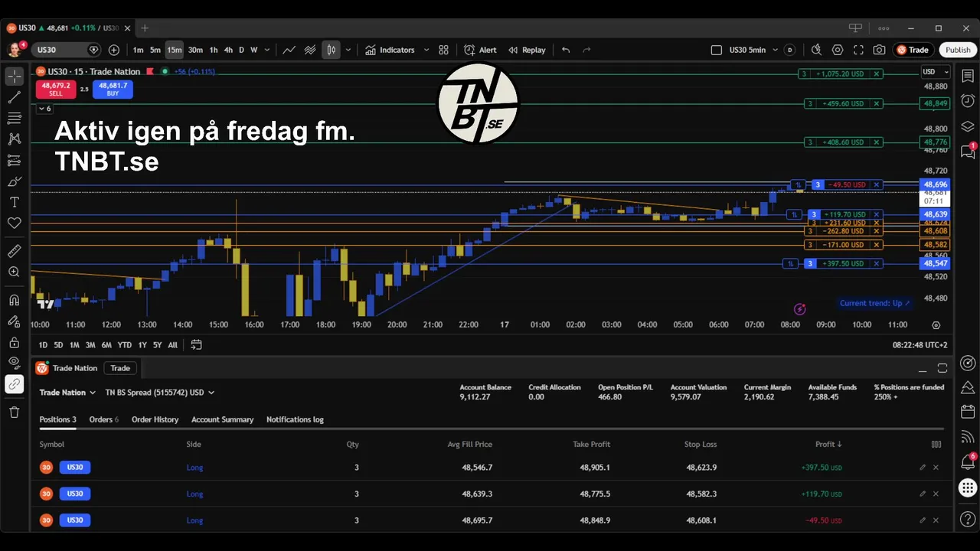The image size is (980, 551).
Task: Enter fullscreen chart mode
Action: (858, 50)
